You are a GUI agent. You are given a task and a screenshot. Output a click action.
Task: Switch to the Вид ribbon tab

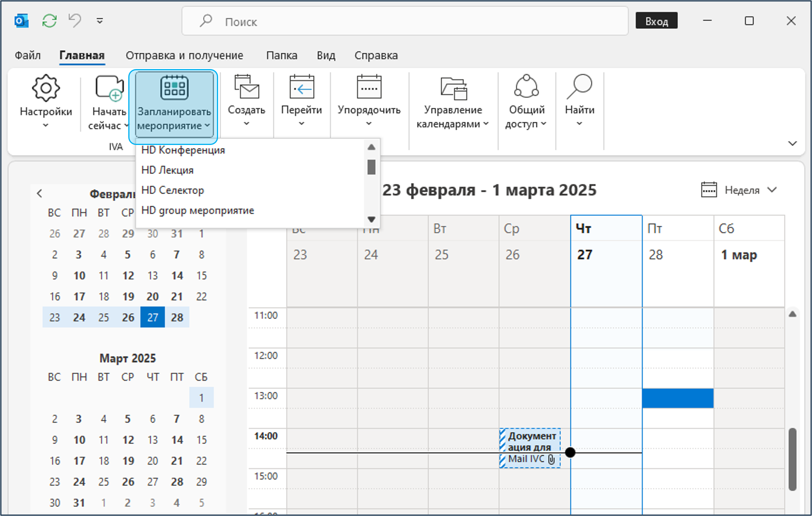(326, 55)
